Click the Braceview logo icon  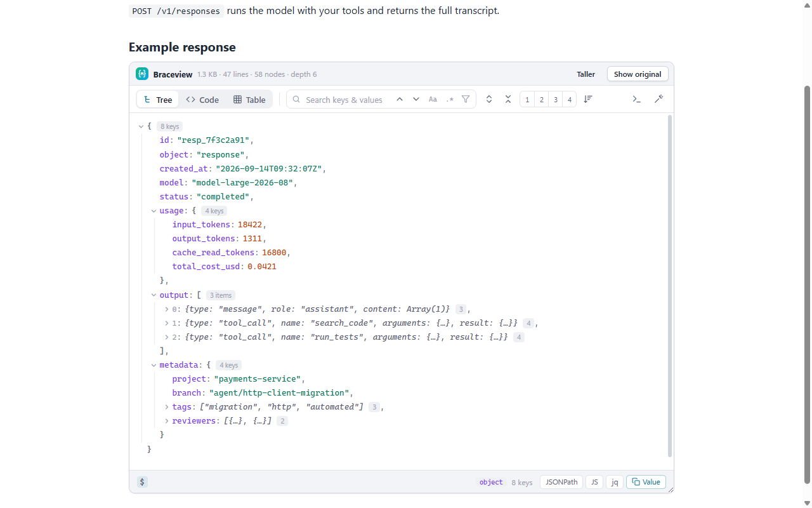tap(142, 74)
